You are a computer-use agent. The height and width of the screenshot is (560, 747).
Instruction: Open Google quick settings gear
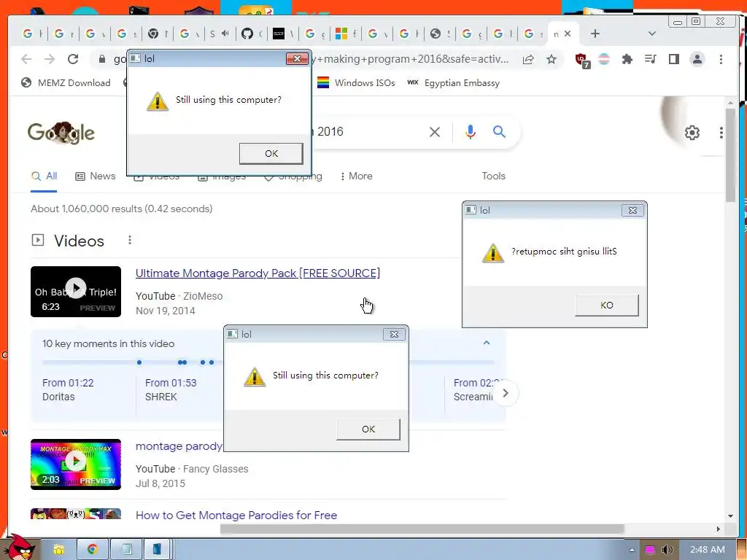tap(692, 133)
